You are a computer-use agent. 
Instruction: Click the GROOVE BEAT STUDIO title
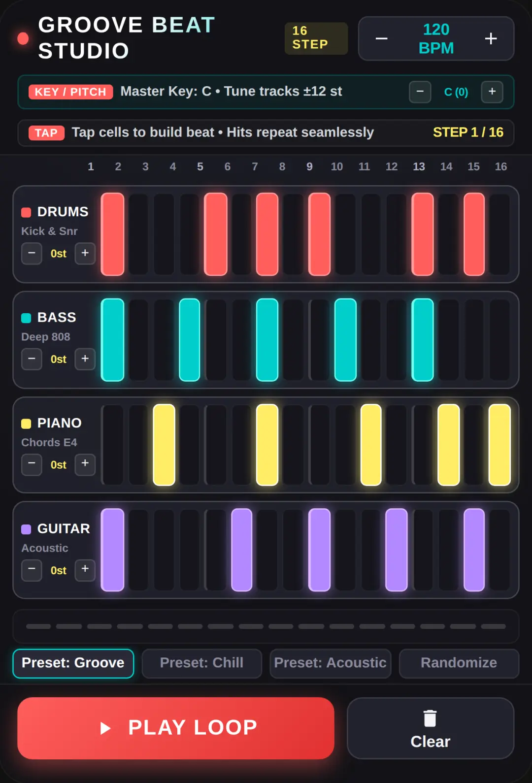tap(127, 38)
